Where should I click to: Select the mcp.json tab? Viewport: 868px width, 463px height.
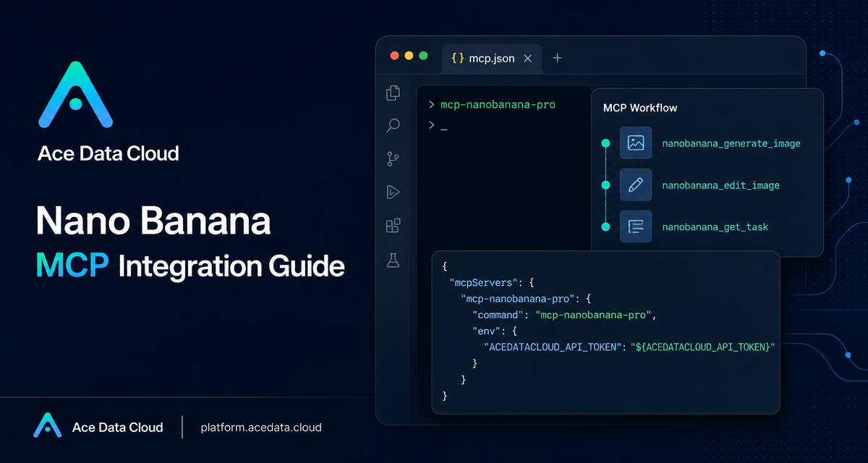[491, 58]
